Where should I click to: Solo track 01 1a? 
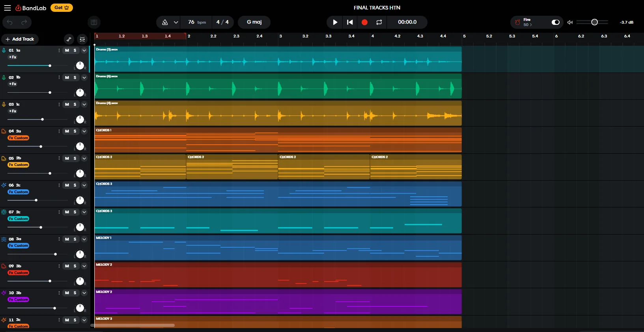click(75, 50)
